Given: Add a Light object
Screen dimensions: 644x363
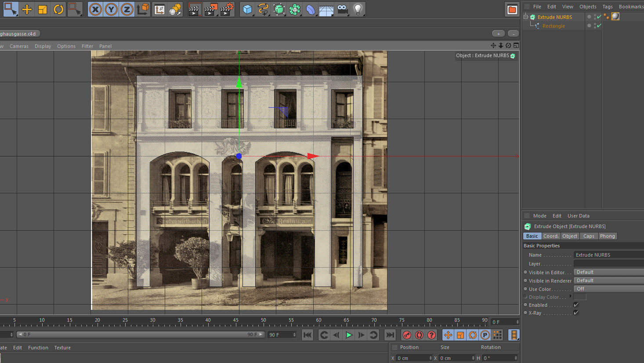Looking at the screenshot, I should click(x=358, y=9).
